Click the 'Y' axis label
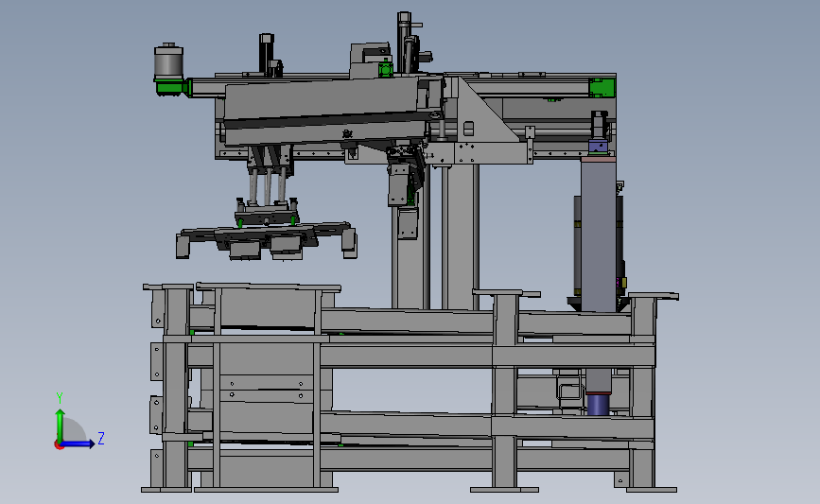 [60, 398]
